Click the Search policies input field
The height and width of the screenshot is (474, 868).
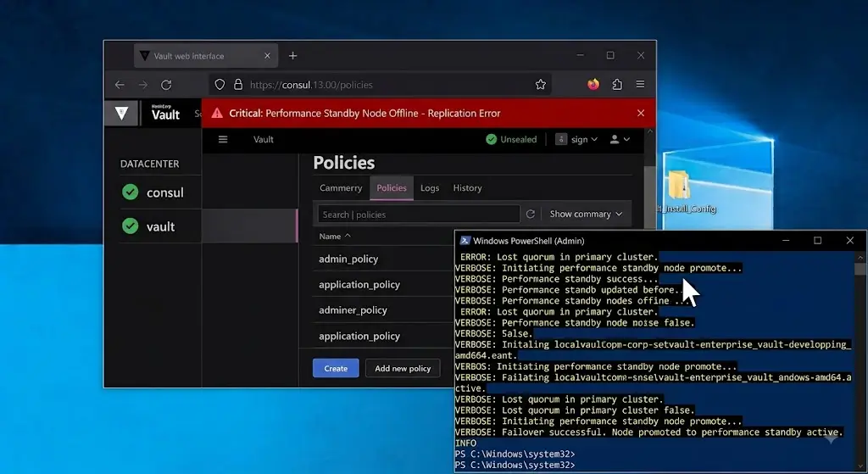pyautogui.click(x=419, y=215)
